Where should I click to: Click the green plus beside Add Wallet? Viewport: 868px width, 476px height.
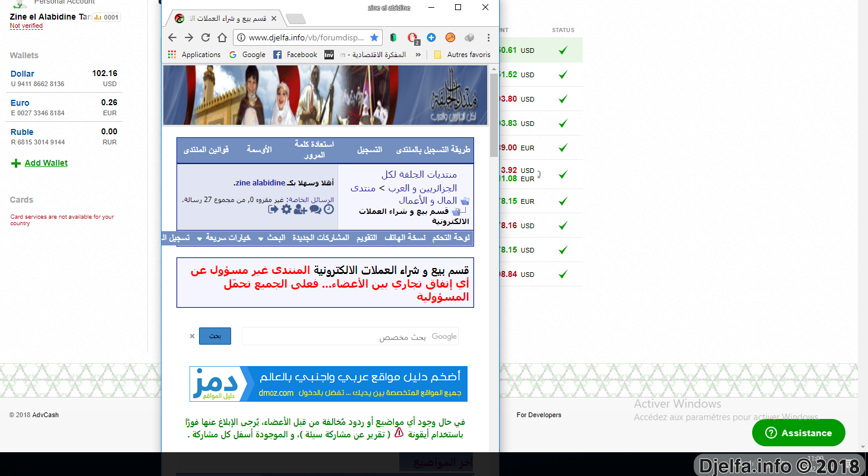16,163
